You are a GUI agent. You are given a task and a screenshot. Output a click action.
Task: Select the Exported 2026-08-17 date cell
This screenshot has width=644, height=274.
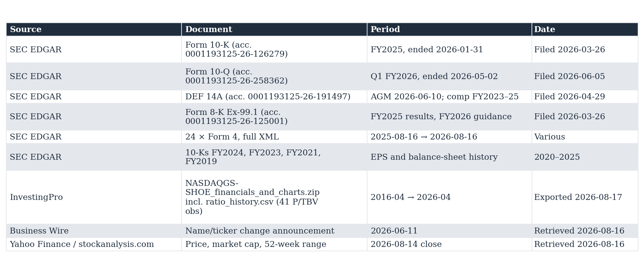tap(585, 197)
